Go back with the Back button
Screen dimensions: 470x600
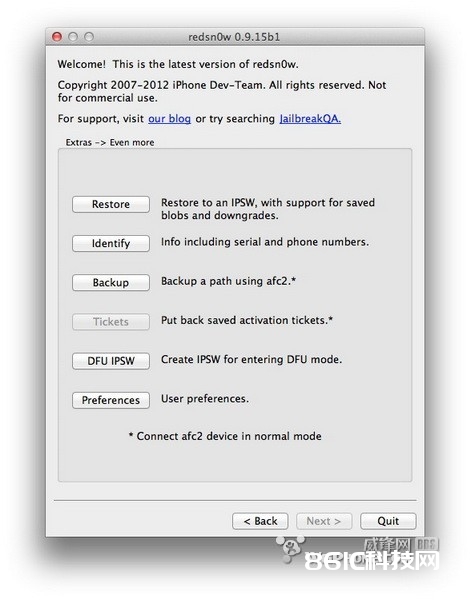pos(260,521)
